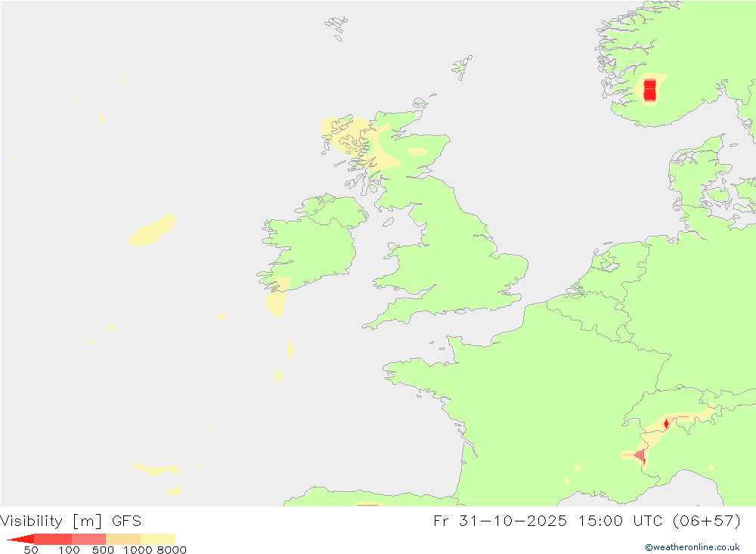
Task: Select the 1000–8000 m pale yellow legend swatch
Action: pyautogui.click(x=158, y=539)
